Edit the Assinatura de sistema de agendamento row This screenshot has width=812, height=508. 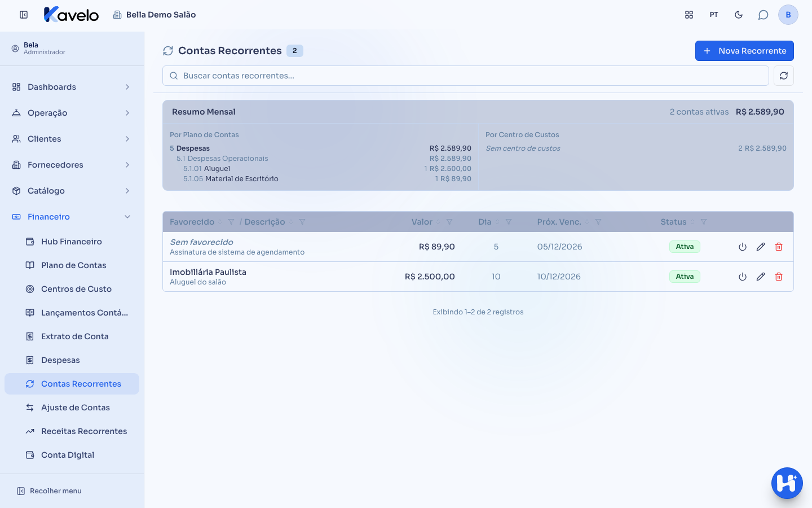(761, 247)
